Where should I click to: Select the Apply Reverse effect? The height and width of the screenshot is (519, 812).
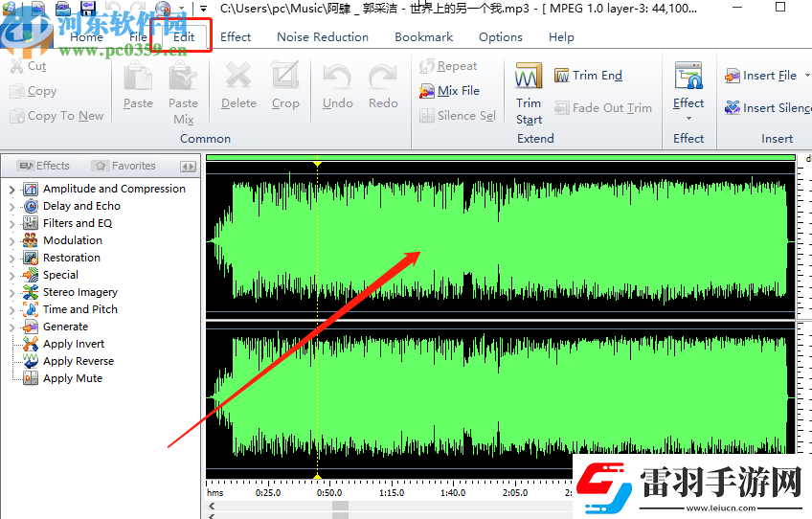[79, 361]
